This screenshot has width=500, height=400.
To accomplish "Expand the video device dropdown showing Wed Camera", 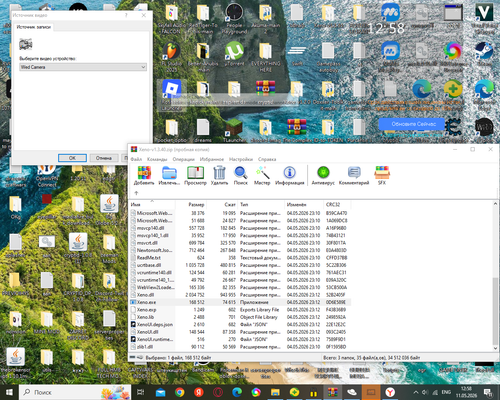I will [83, 67].
